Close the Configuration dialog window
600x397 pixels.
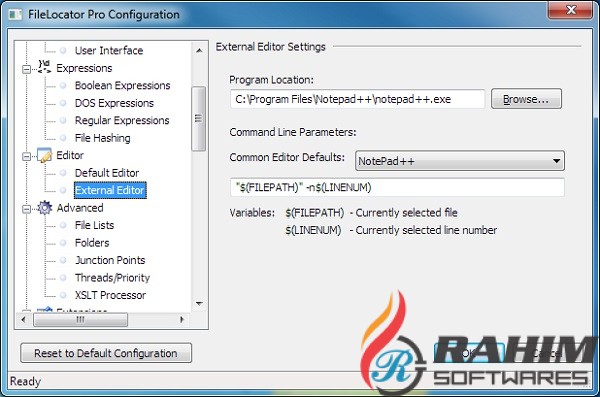pyautogui.click(x=571, y=10)
